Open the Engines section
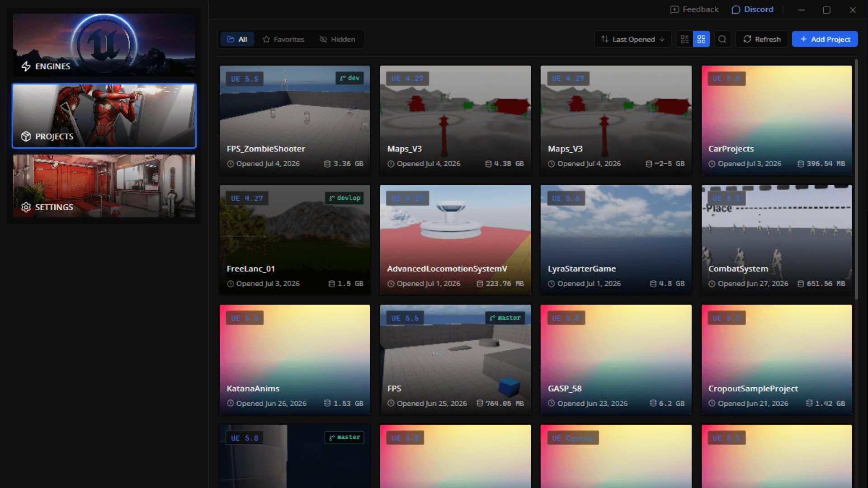 pyautogui.click(x=104, y=44)
